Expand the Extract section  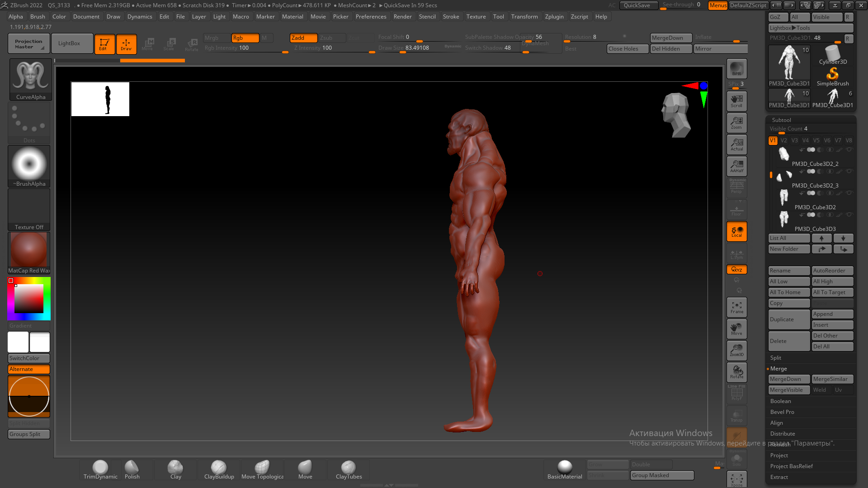click(x=779, y=477)
